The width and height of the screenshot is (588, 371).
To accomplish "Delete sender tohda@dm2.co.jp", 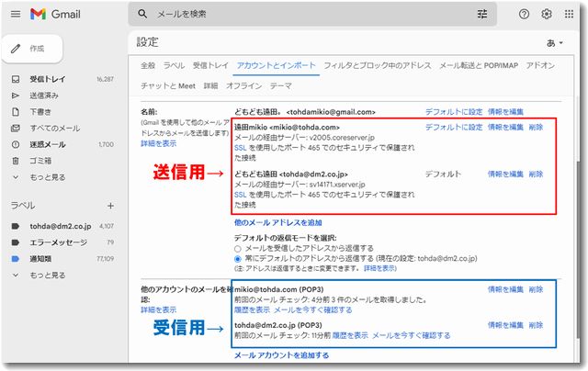I will (536, 174).
